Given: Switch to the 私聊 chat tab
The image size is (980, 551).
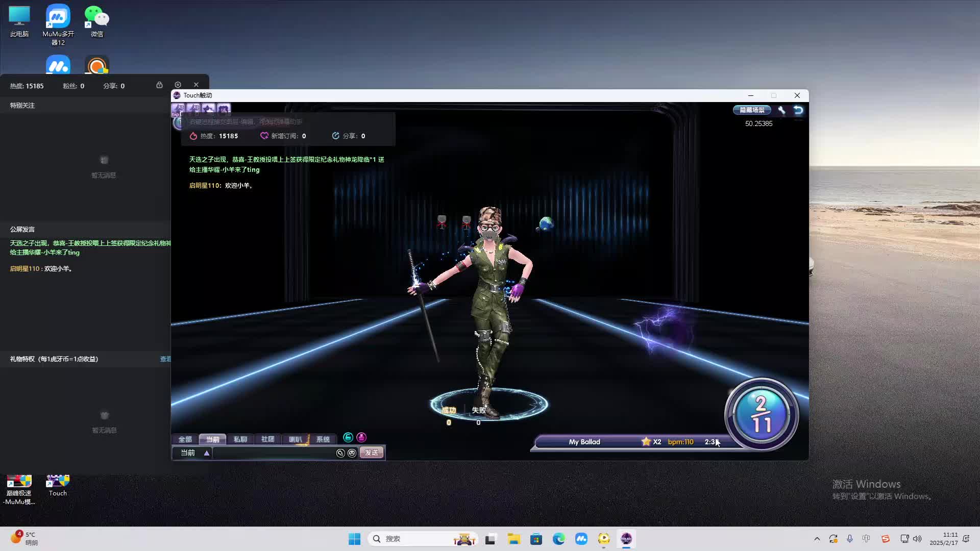Looking at the screenshot, I should (240, 439).
